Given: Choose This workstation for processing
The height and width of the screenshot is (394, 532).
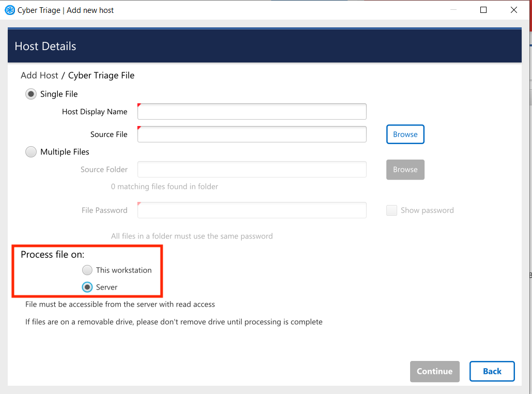Looking at the screenshot, I should 87,270.
